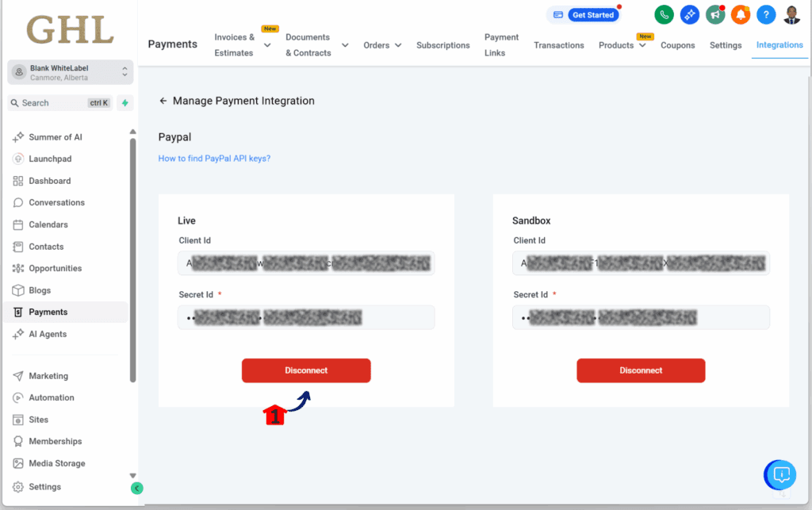Image resolution: width=812 pixels, height=510 pixels.
Task: Click the Sandbox Client Id field
Action: click(641, 263)
